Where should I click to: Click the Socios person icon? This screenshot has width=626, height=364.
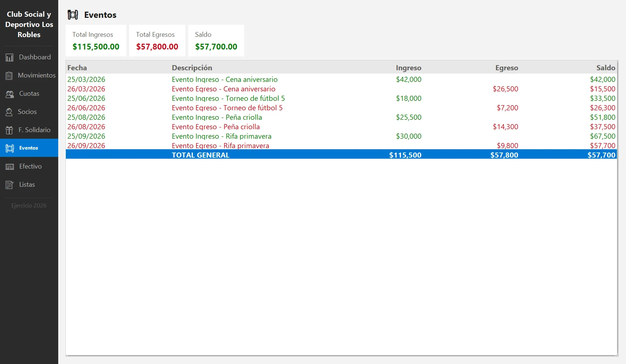(9, 112)
